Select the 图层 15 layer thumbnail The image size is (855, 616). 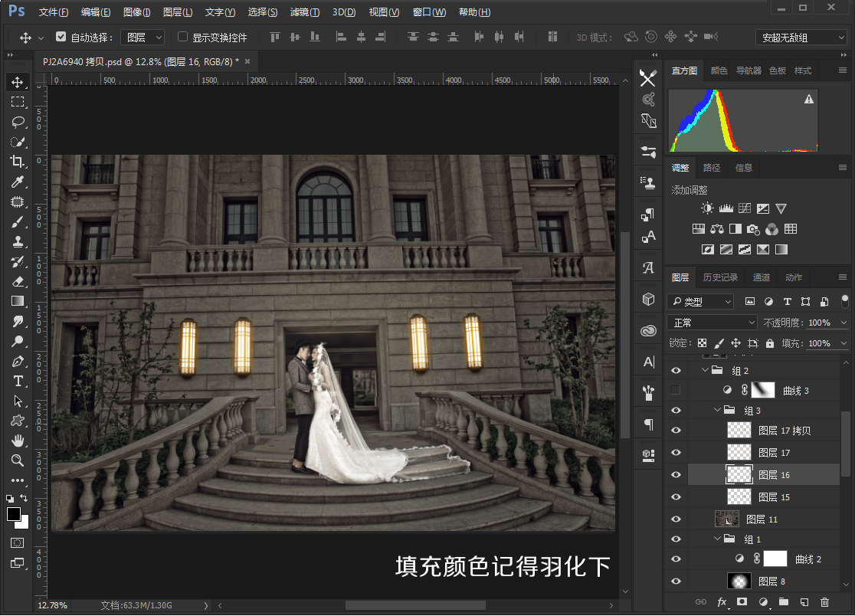[739, 497]
